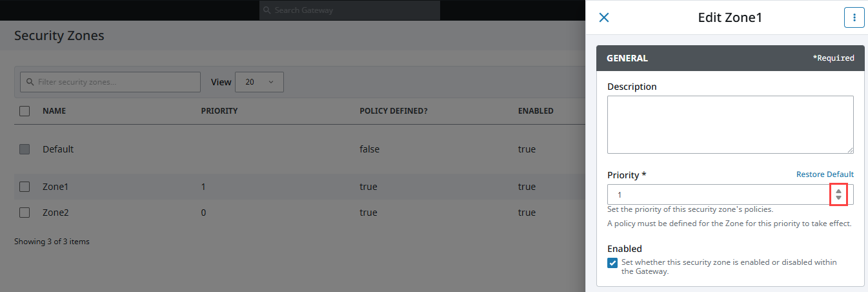Click the Priority stepper down arrow
Viewport: 868px width, 292px height.
click(838, 198)
